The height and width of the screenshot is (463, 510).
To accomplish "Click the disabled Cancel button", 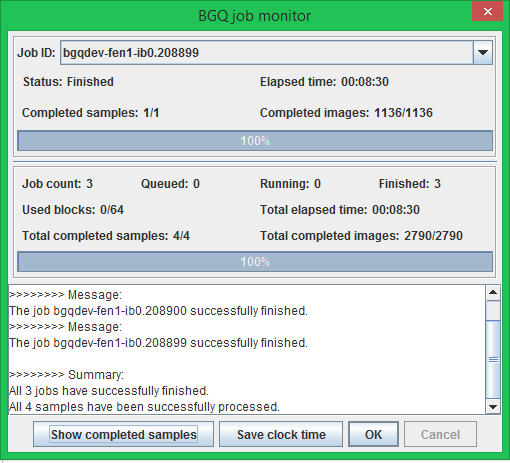I will 440,434.
